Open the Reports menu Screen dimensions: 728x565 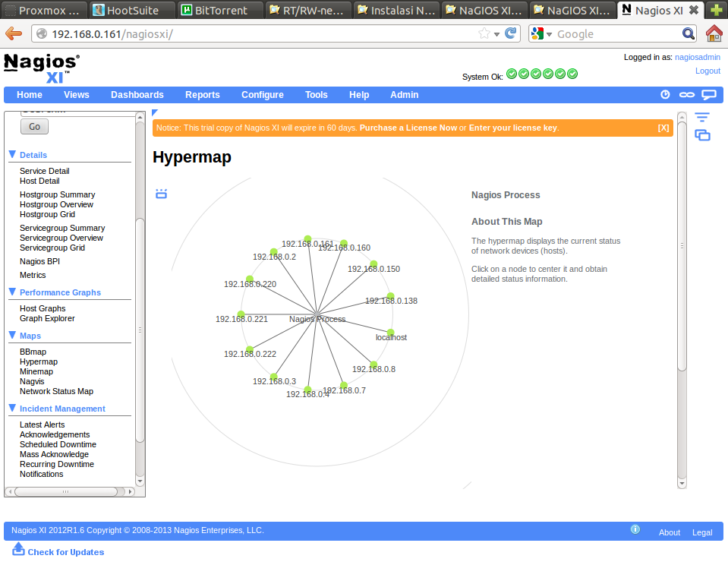[x=202, y=95]
